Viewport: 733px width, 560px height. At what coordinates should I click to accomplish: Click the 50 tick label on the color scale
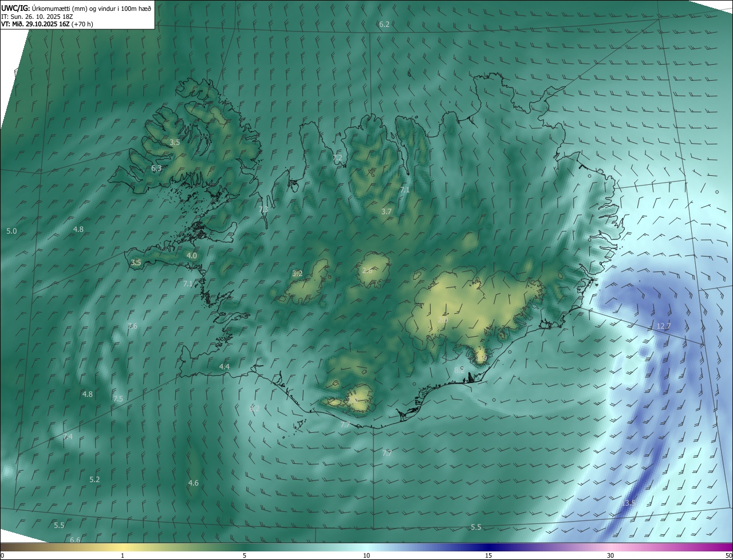(728, 556)
